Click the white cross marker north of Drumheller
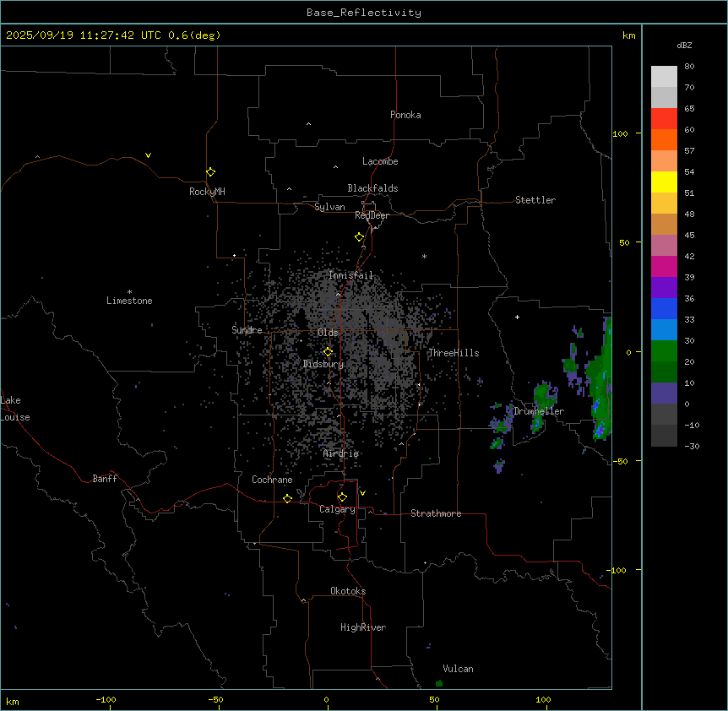The height and width of the screenshot is (711, 728). pos(518,318)
